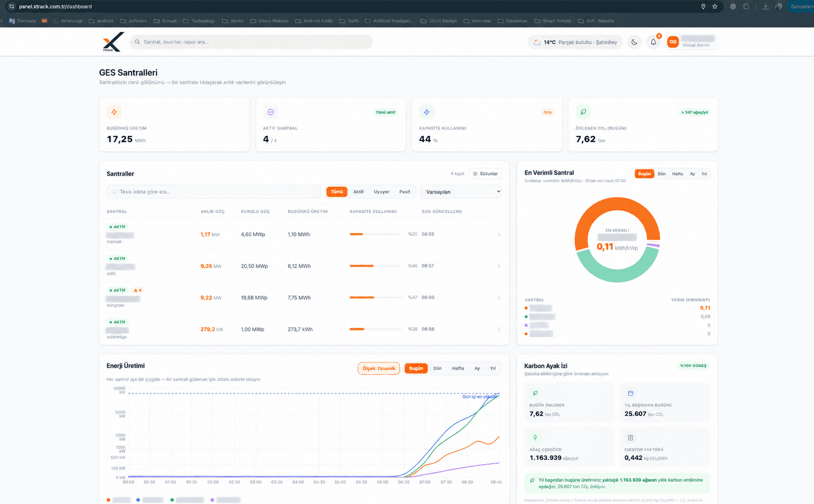This screenshot has width=814, height=504.
Task: Click the leaf icon on Bugün Önlenen tile
Action: coord(535,393)
